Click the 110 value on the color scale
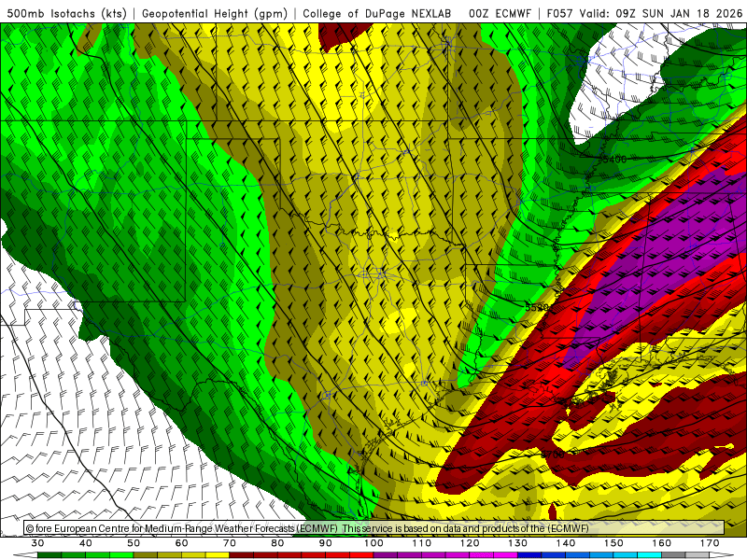 click(x=422, y=543)
